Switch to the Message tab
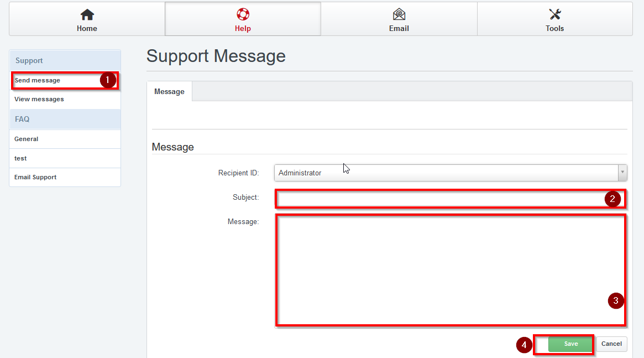The height and width of the screenshot is (358, 644). pyautogui.click(x=169, y=92)
